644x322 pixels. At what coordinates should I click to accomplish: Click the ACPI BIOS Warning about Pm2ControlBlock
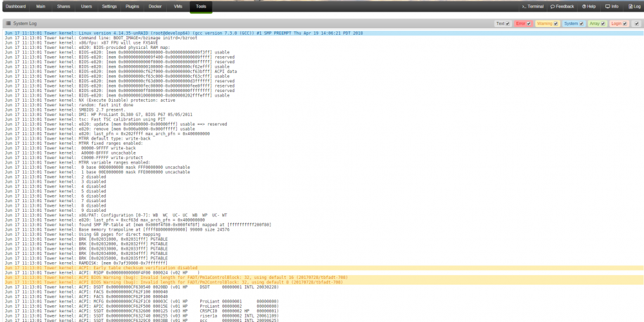(x=324, y=282)
